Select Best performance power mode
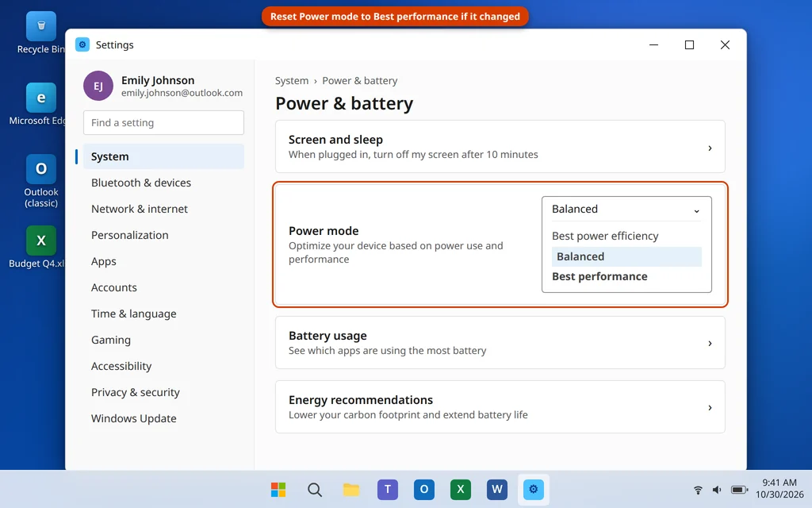The height and width of the screenshot is (508, 812). pos(626,276)
